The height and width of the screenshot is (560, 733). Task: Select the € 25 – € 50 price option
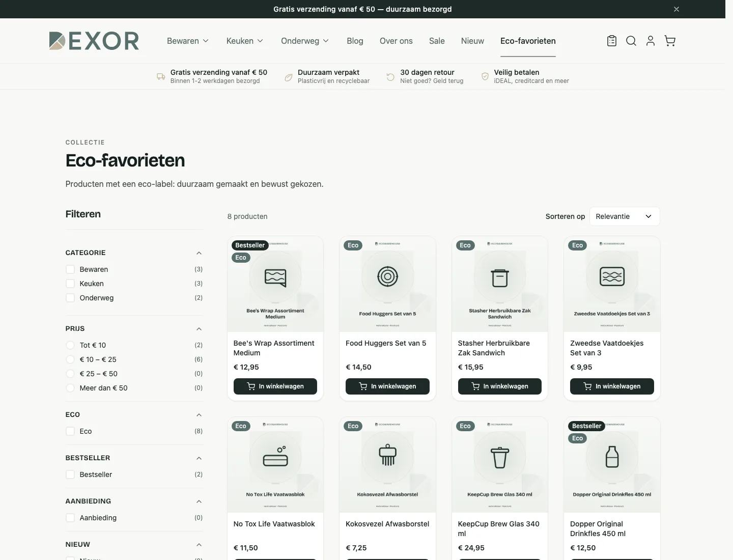point(70,374)
